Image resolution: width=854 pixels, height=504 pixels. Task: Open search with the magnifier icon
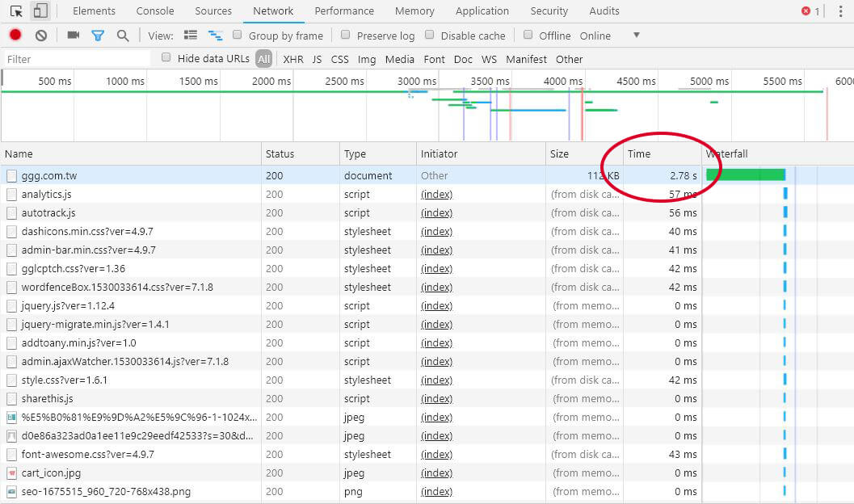[123, 36]
